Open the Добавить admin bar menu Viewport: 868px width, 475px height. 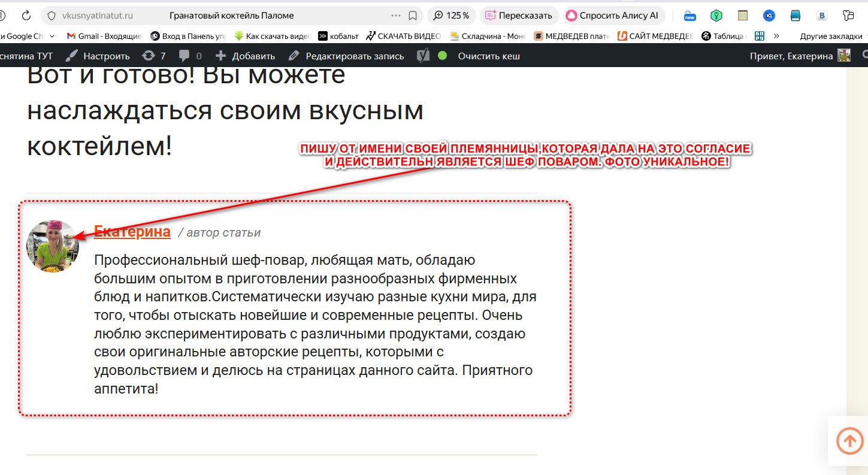tap(244, 56)
